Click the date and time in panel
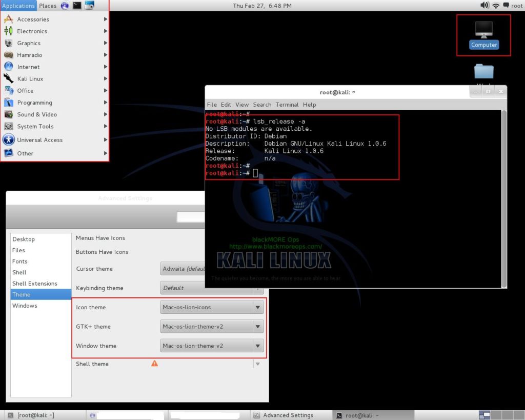The width and height of the screenshot is (525, 420). (262, 5)
